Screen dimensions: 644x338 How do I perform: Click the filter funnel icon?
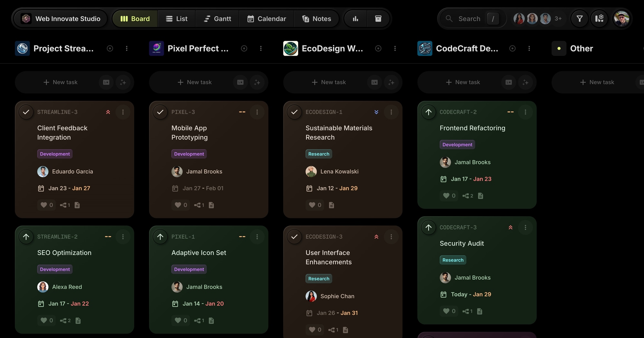coord(579,18)
